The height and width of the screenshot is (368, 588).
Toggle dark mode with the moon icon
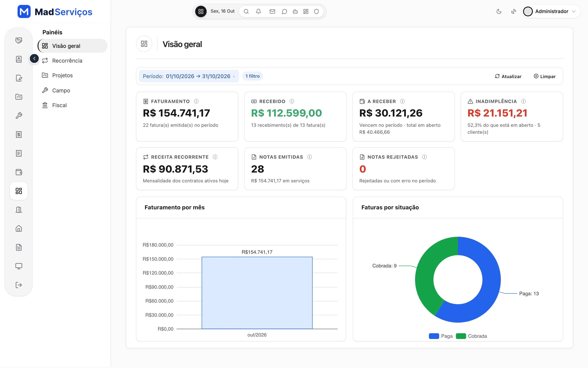click(499, 11)
